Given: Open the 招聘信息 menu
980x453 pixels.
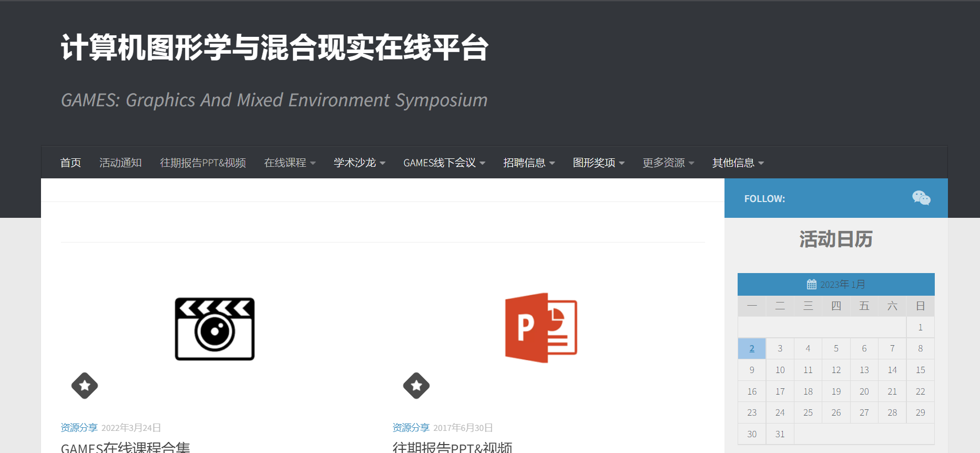Looking at the screenshot, I should pyautogui.click(x=529, y=163).
